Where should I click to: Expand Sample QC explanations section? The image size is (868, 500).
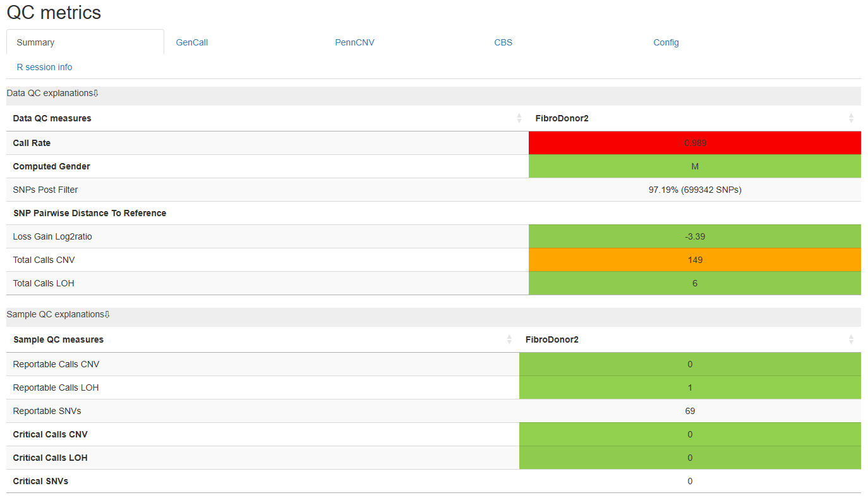tap(58, 314)
